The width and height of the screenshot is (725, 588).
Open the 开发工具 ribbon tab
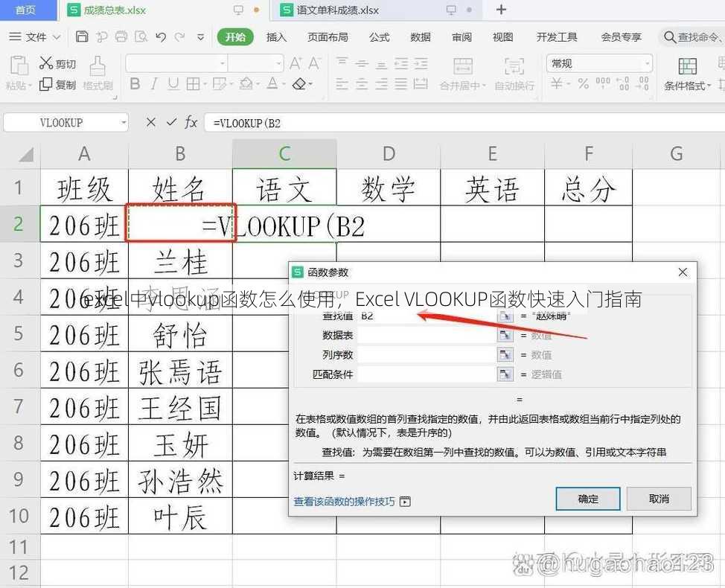[x=557, y=37]
